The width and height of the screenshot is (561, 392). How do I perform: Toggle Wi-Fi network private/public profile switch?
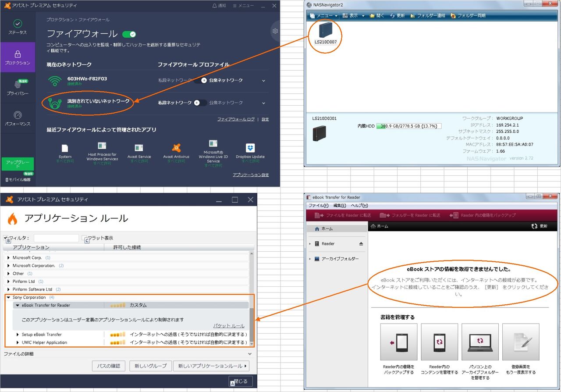pyautogui.click(x=200, y=80)
